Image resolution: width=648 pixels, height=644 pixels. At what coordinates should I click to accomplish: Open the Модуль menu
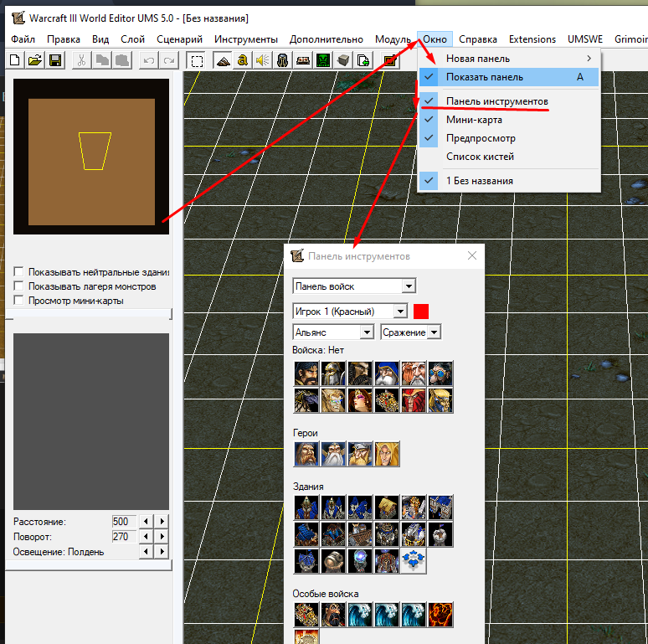coord(393,39)
